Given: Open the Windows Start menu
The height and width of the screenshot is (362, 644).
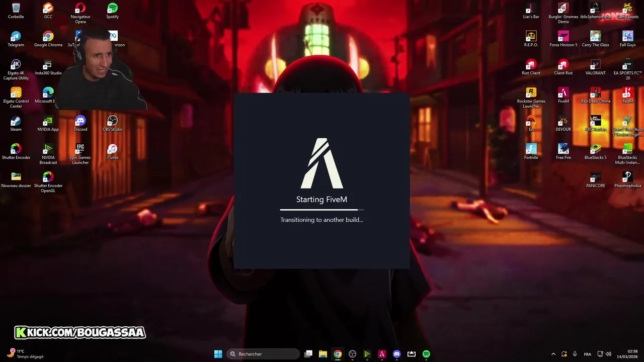Looking at the screenshot, I should point(218,354).
